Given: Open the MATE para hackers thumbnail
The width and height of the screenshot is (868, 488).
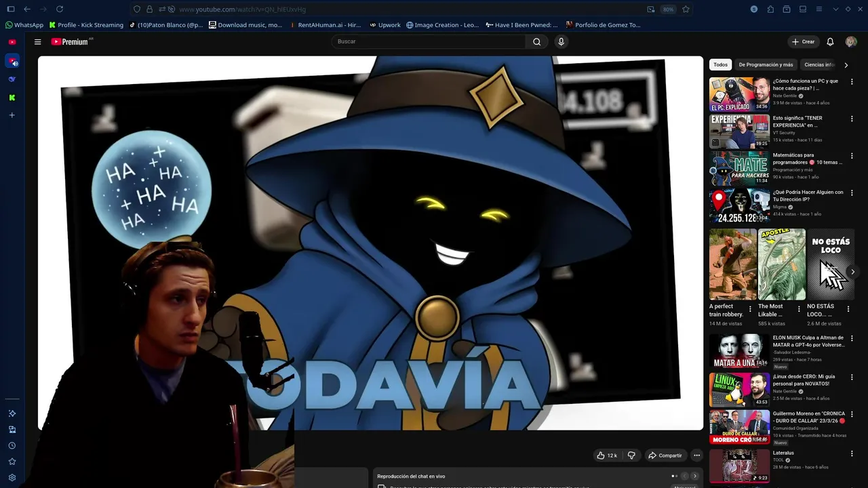Looking at the screenshot, I should (739, 168).
